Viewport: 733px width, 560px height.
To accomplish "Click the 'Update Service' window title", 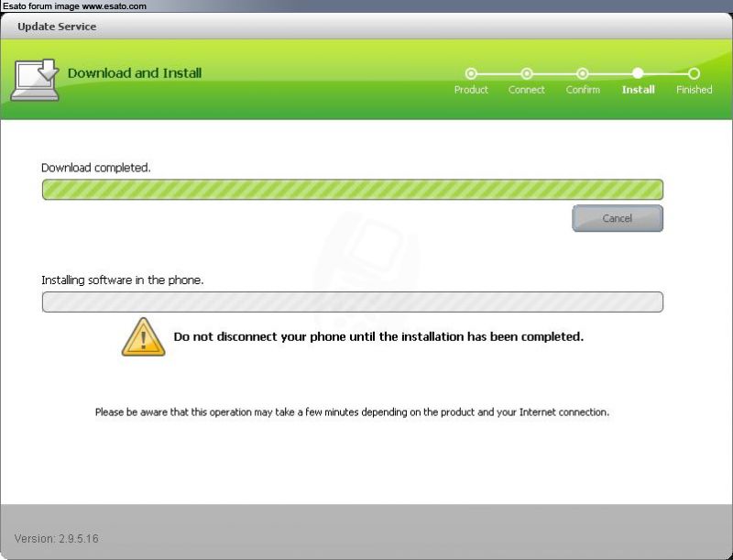I will 57,27.
